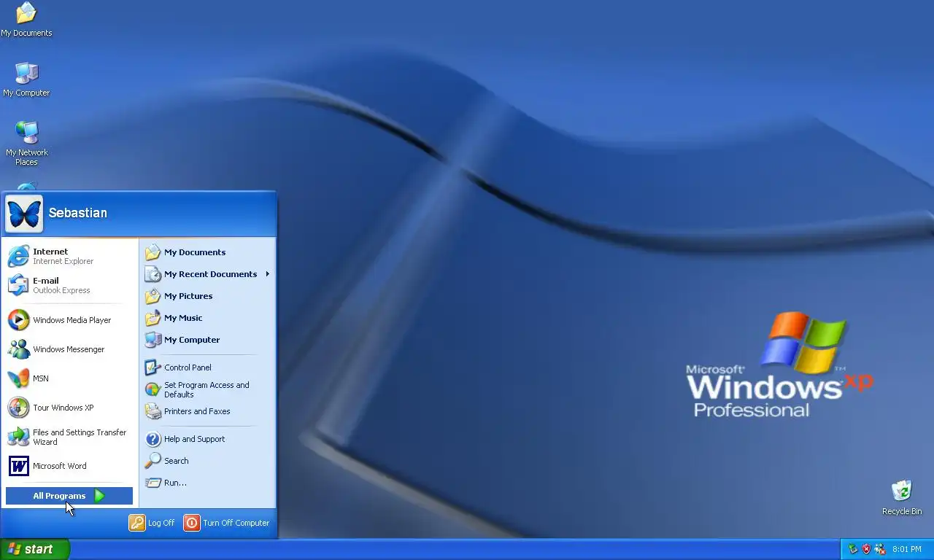
Task: Launch Windows Media Player icon
Action: [x=18, y=320]
